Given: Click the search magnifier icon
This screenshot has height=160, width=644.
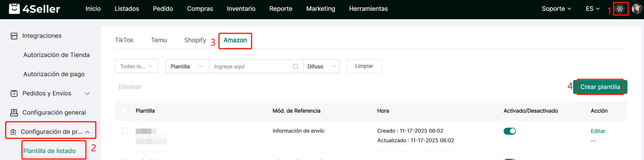Looking at the screenshot, I should (x=296, y=67).
